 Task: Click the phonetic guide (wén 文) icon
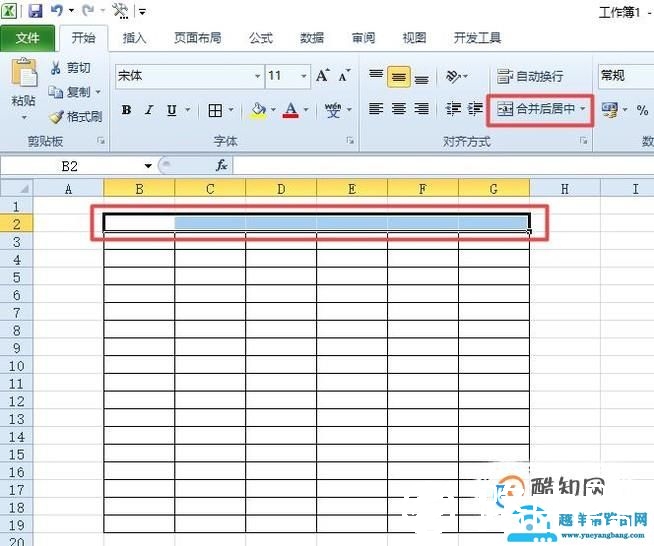coord(333,110)
